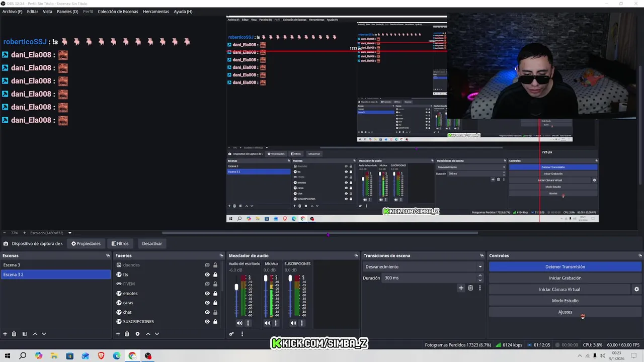Open the Escalado preview scaling dropdown
Viewport: 644px width, 362px height.
(x=51, y=233)
